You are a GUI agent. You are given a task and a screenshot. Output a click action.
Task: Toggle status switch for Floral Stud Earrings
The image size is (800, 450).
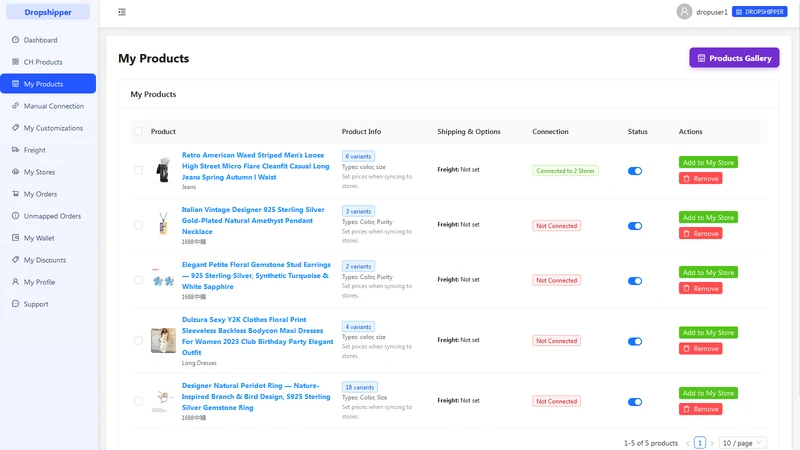[x=635, y=281]
